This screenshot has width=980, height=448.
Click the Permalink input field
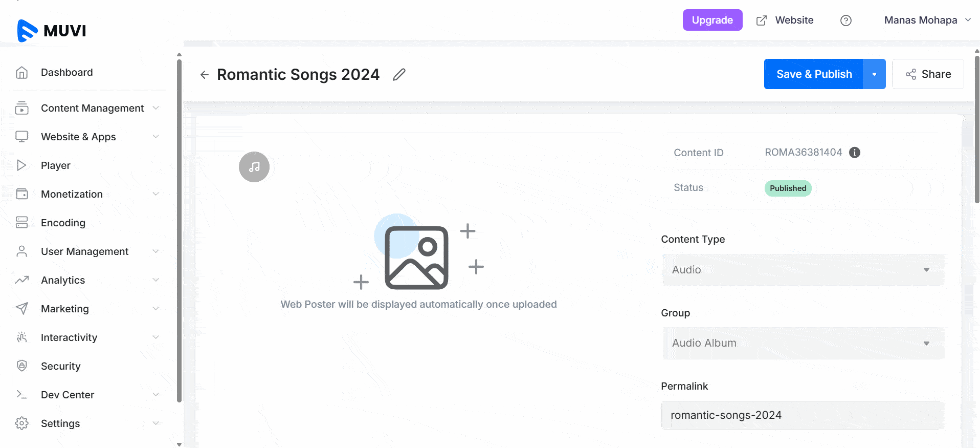(803, 415)
